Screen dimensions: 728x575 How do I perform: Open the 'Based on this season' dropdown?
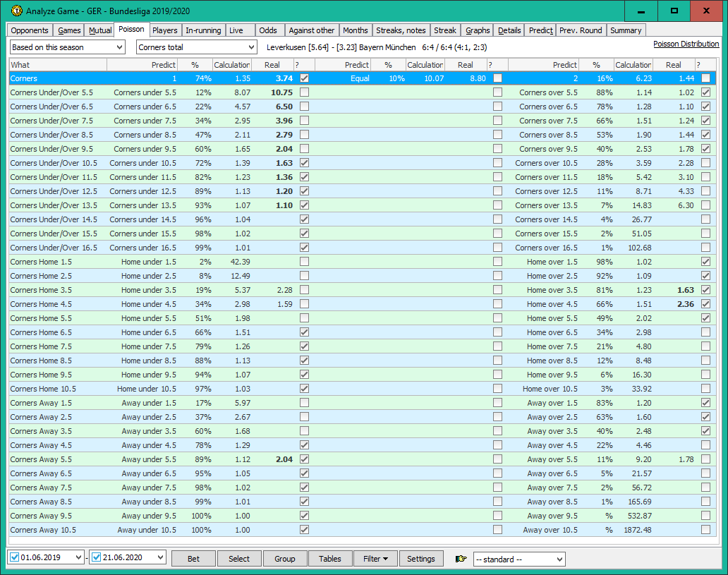coord(68,47)
